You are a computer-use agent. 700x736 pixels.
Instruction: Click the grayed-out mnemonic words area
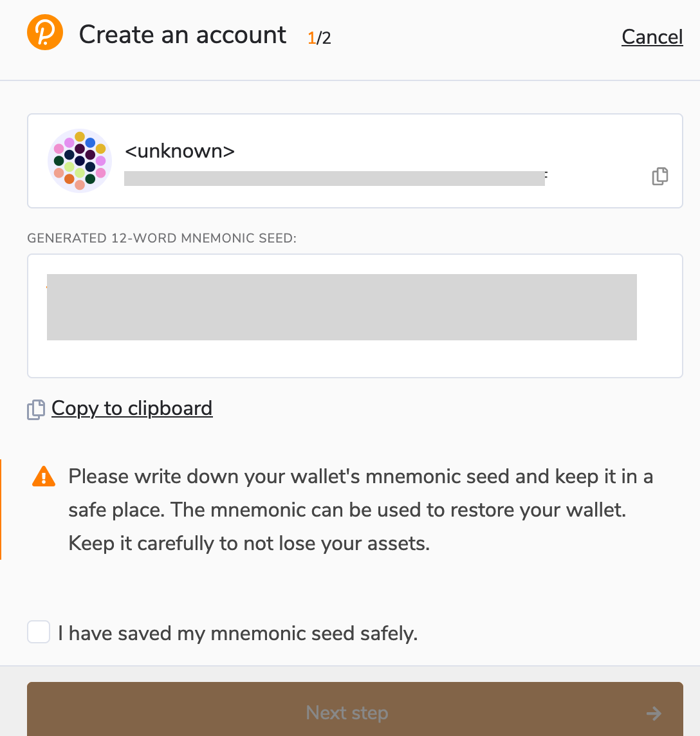(342, 307)
